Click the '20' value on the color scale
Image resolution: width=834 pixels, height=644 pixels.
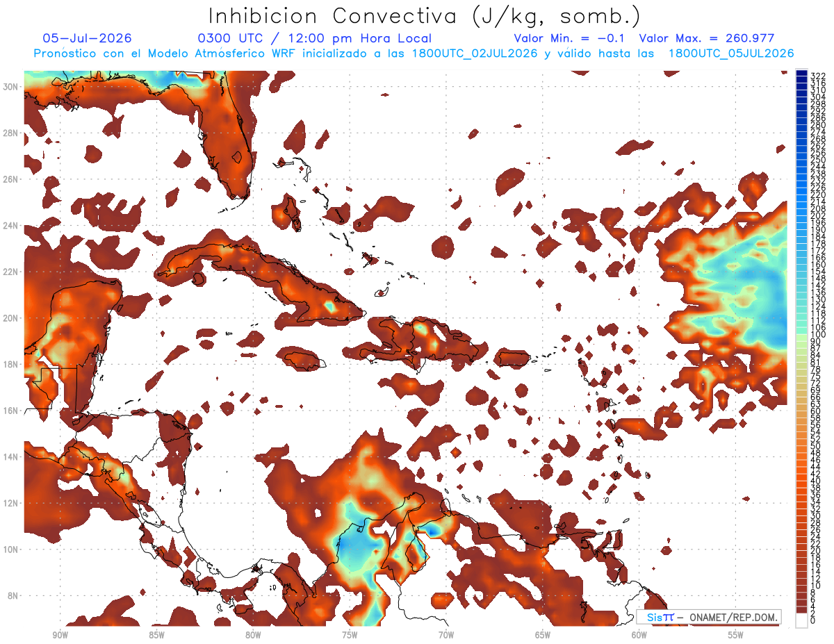(x=815, y=551)
